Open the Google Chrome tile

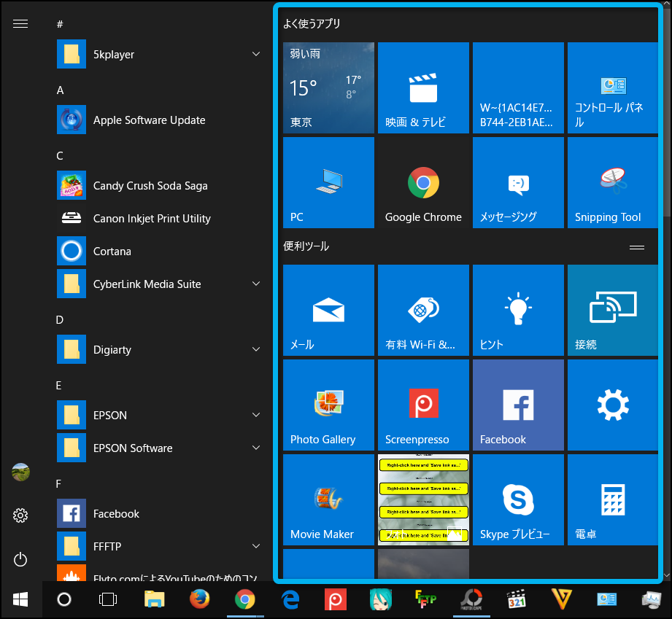tap(423, 182)
